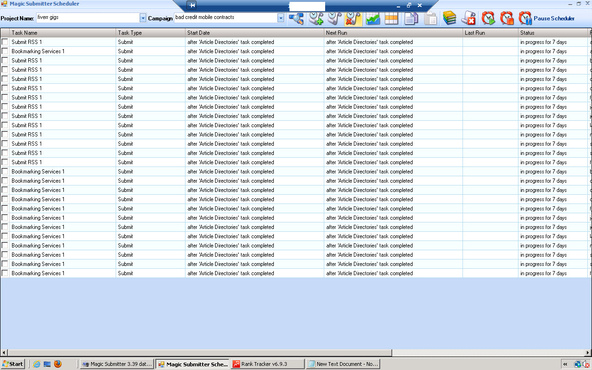
Task: Sort by the Next Run column header
Action: coord(393,33)
